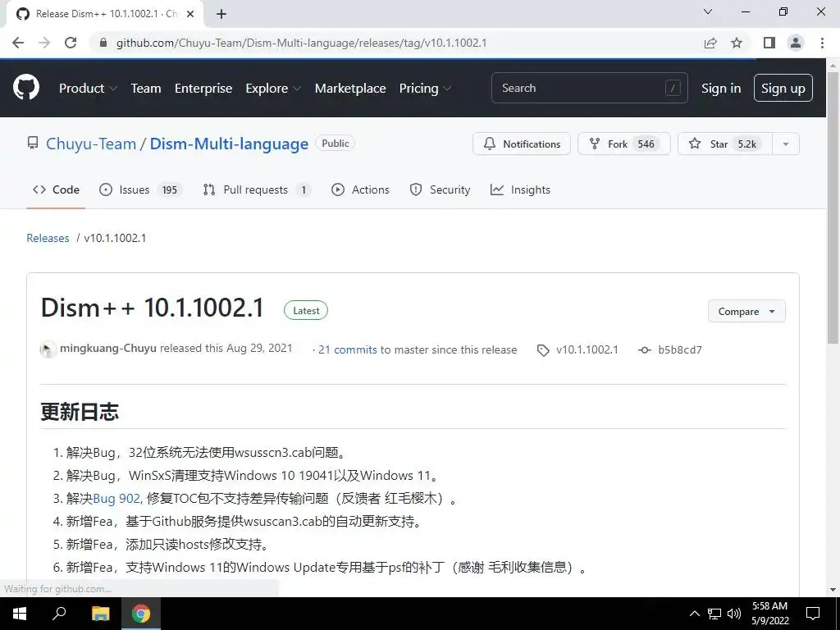Image resolution: width=840 pixels, height=630 pixels.
Task: Open the Enterprise nav item
Action: coord(203,89)
